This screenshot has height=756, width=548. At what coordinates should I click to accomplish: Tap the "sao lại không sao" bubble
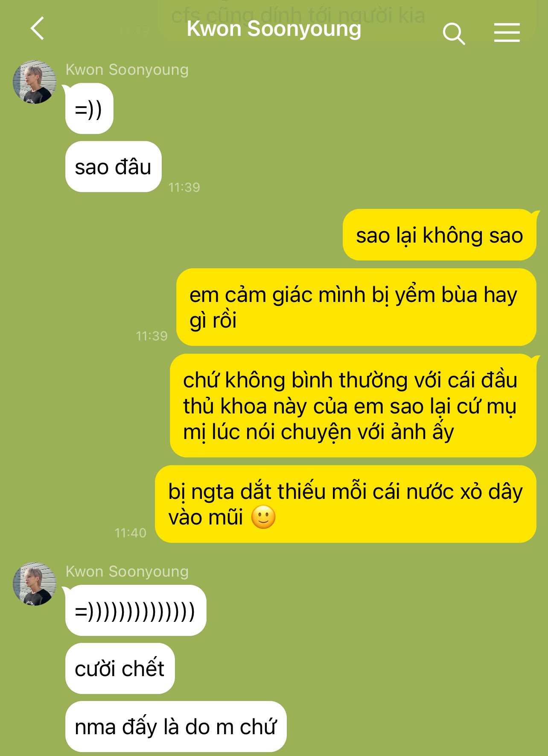439,235
